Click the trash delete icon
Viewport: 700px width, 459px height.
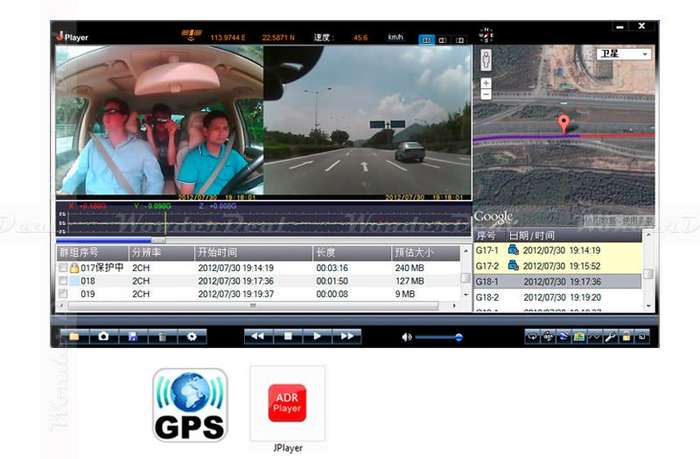tap(162, 336)
